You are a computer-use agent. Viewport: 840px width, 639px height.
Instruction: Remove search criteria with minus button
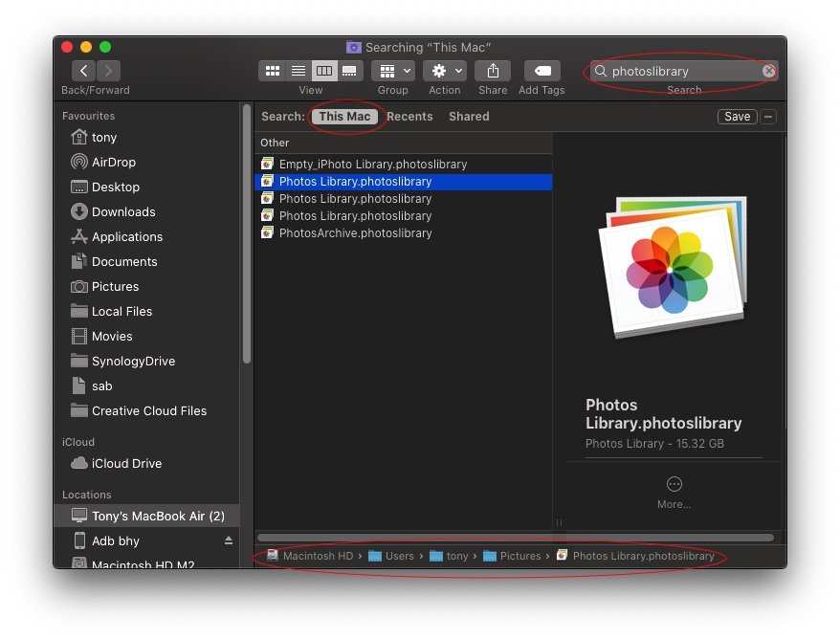768,117
